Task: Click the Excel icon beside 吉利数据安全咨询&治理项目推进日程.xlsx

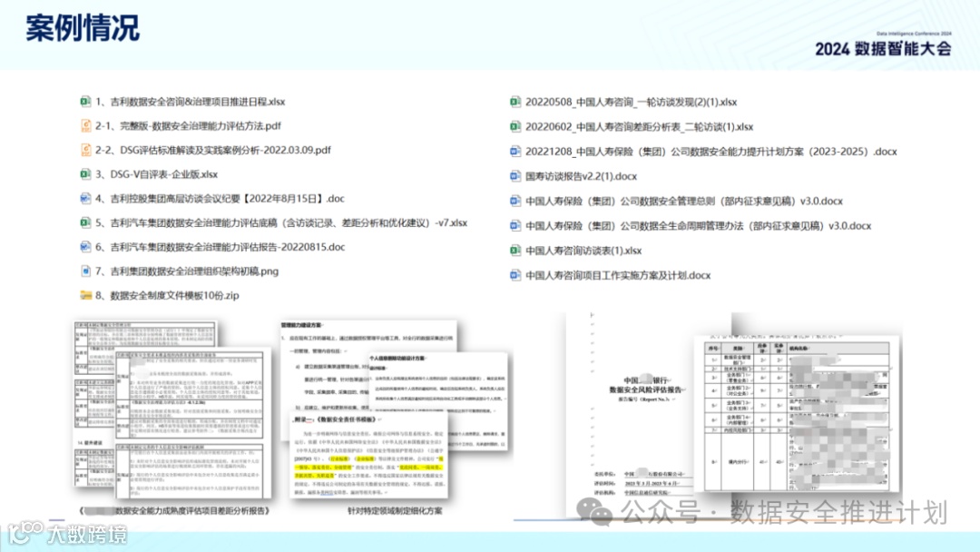Action: click(x=85, y=102)
